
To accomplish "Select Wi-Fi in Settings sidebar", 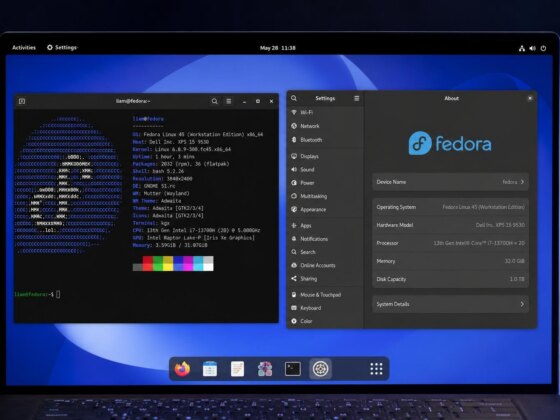I will [x=325, y=112].
